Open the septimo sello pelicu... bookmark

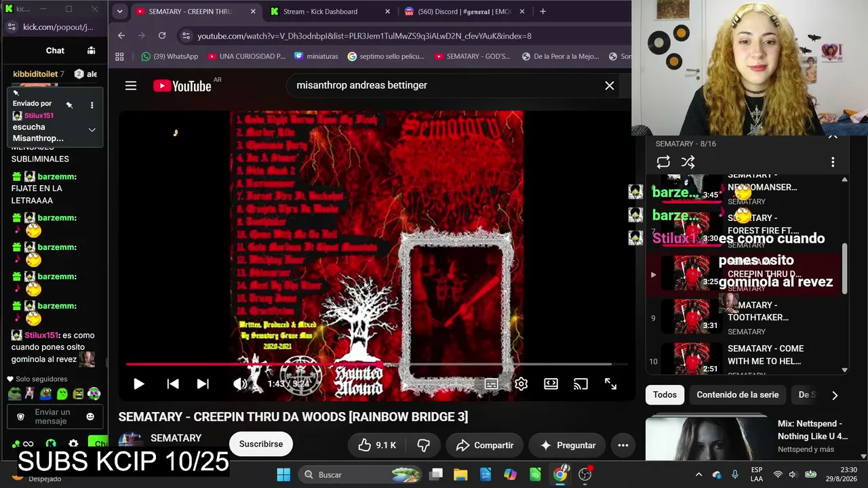(x=387, y=57)
